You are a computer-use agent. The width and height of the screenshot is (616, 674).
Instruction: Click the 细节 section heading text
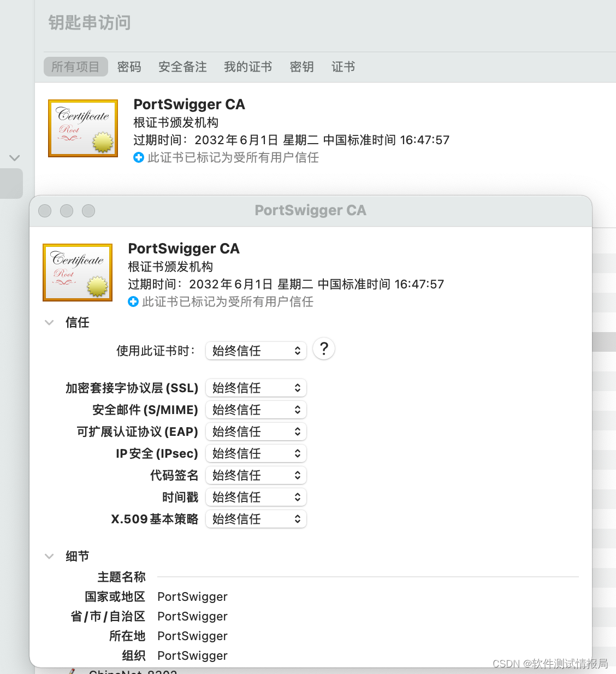coord(78,556)
